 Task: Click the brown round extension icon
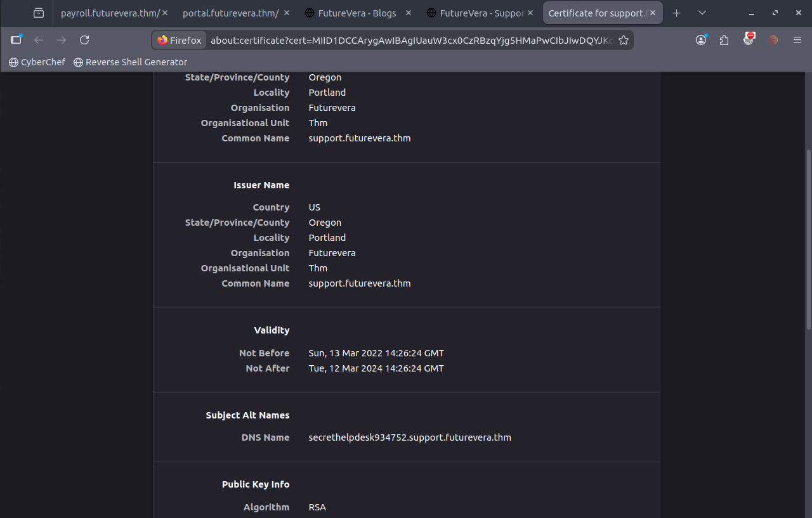(773, 40)
